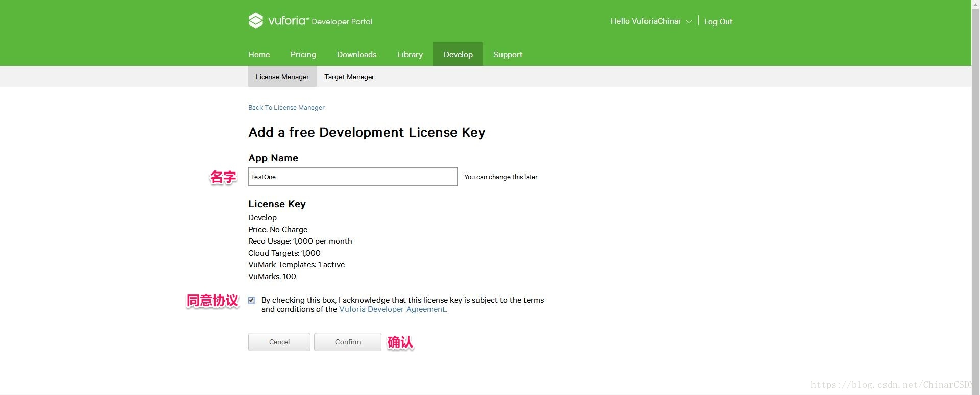Go to the Home menu
The height and width of the screenshot is (395, 980).
click(259, 54)
